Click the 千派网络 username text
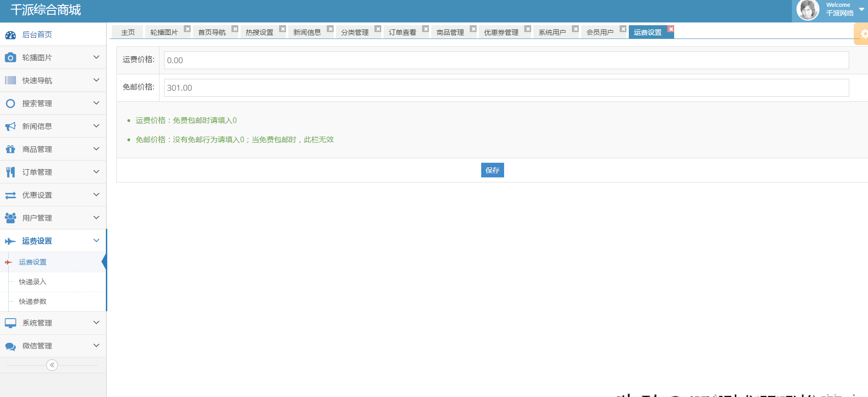Viewport: 868px width, 397px height. [x=840, y=13]
